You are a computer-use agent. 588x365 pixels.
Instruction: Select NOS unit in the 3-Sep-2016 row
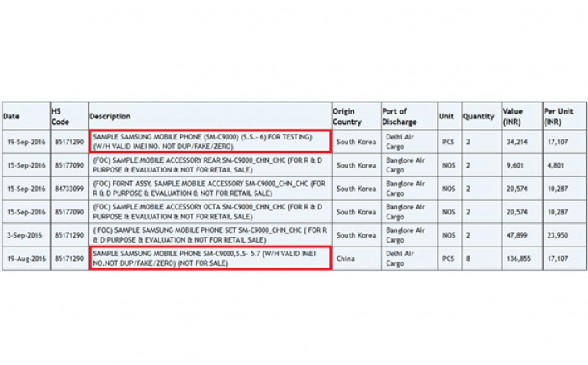pyautogui.click(x=449, y=235)
